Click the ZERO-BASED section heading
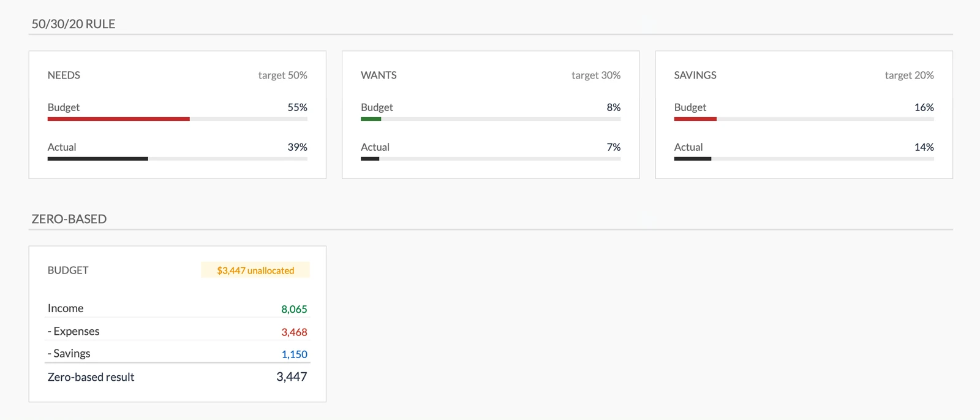 point(69,219)
